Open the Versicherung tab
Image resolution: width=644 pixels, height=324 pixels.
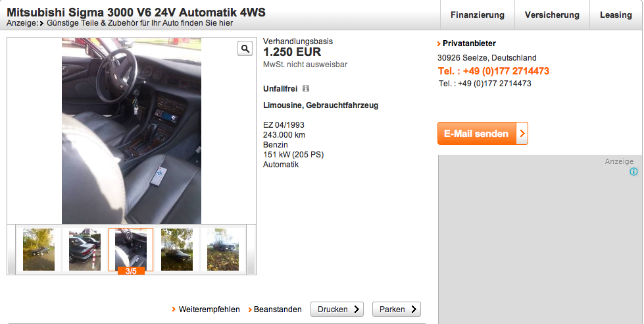(x=552, y=14)
